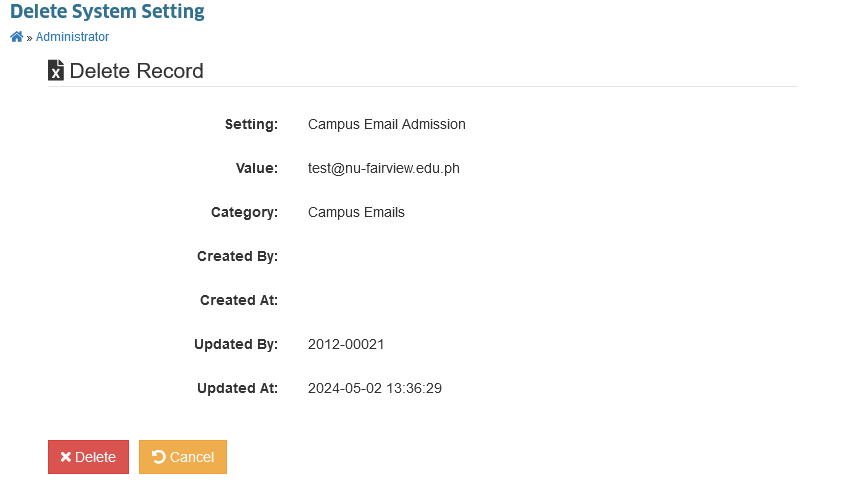
Task: Click the 2012-00021 updated by value
Action: coord(346,344)
